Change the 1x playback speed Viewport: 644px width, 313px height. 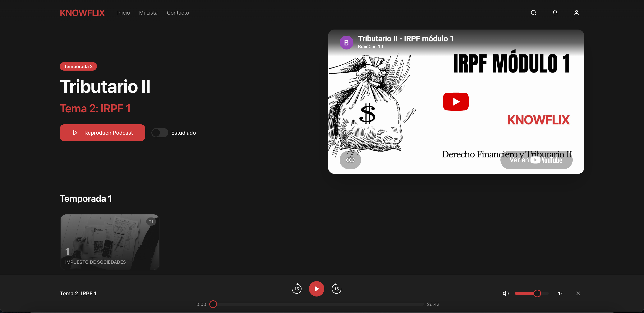click(560, 293)
